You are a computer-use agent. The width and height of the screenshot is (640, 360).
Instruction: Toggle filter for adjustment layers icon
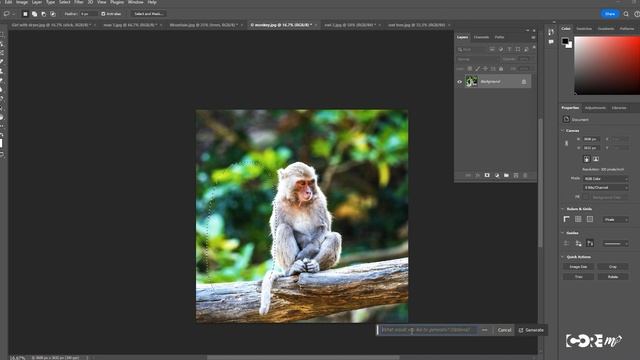pyautogui.click(x=501, y=49)
